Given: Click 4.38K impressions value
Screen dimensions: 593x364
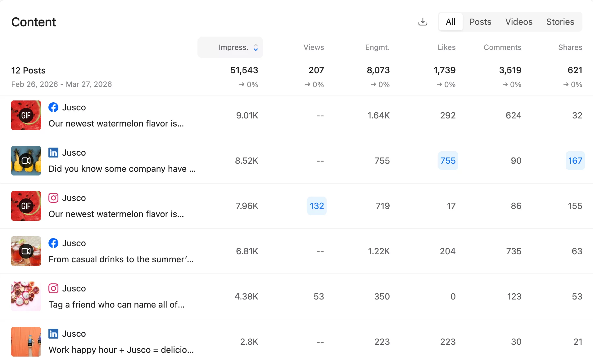Looking at the screenshot, I should coord(246,296).
